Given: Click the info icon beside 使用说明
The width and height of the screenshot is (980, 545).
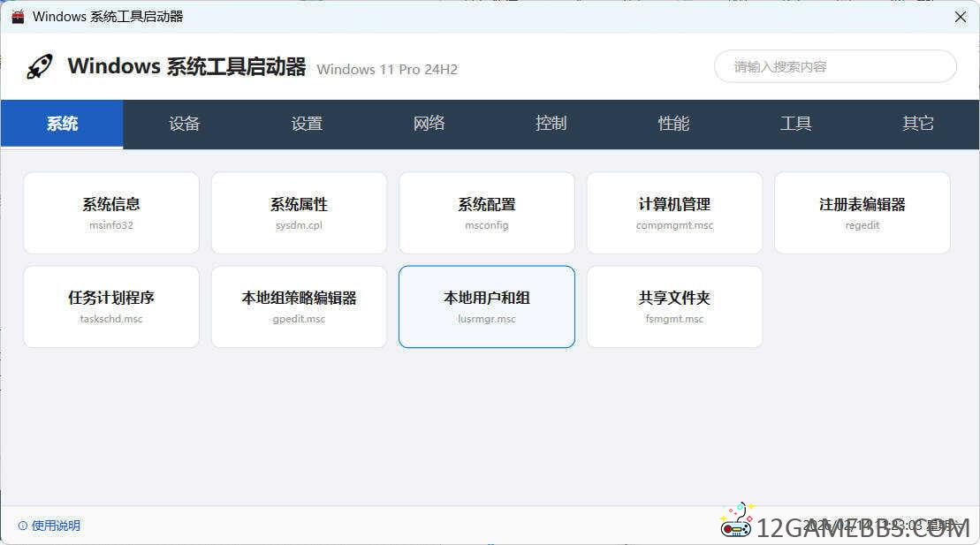Looking at the screenshot, I should (23, 526).
